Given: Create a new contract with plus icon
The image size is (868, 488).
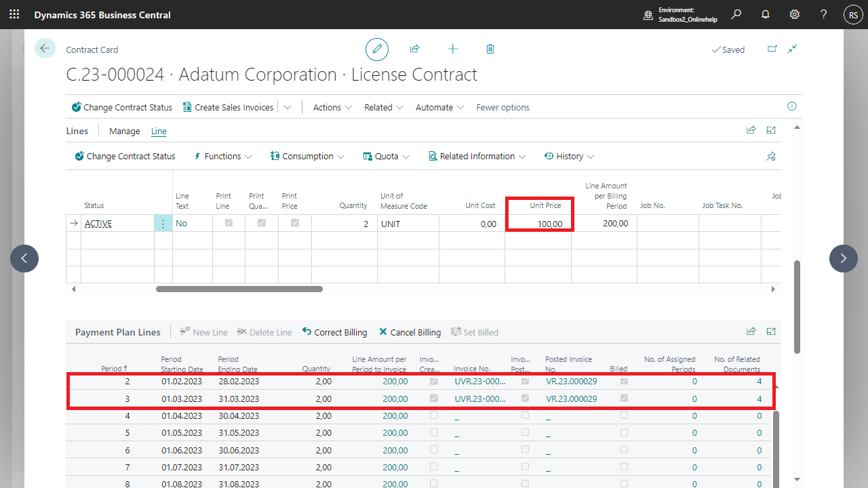Looking at the screenshot, I should (452, 49).
